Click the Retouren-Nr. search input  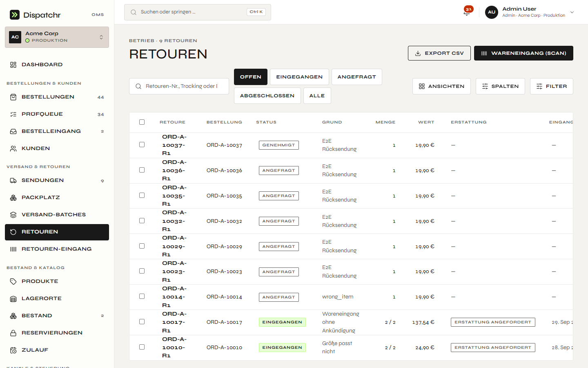pyautogui.click(x=179, y=86)
